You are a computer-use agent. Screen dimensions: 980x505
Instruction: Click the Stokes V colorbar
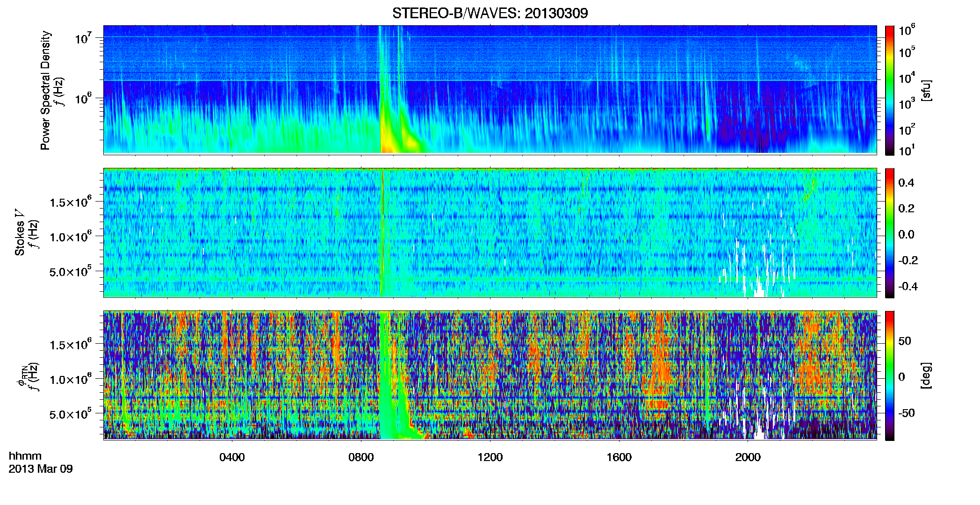890,233
